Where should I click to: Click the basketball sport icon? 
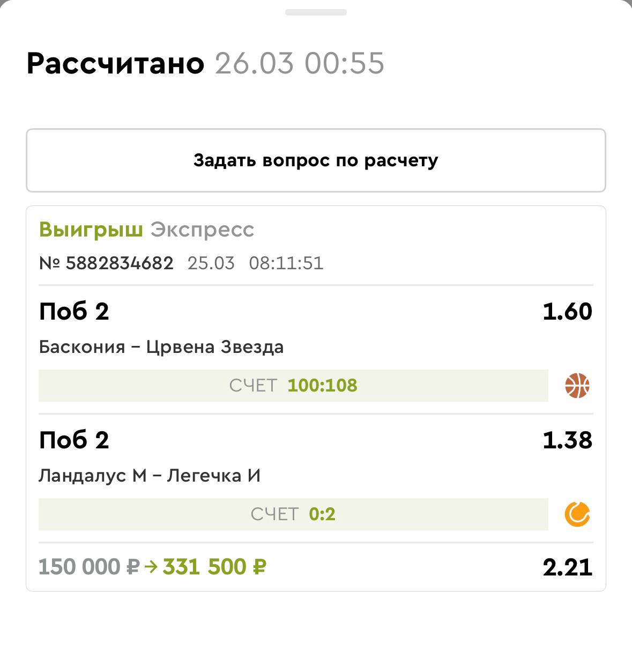tap(577, 386)
